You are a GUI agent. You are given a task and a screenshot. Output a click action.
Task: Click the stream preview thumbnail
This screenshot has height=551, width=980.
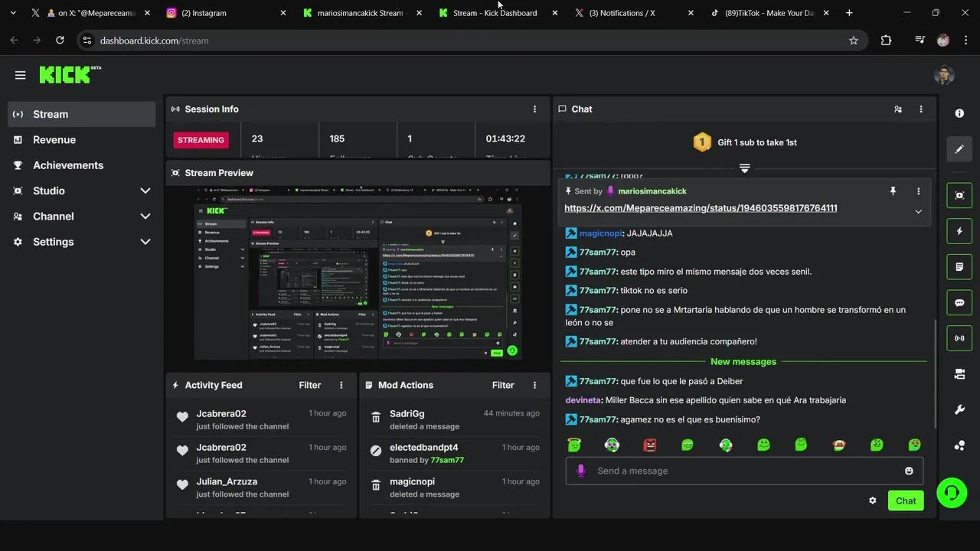pos(358,272)
